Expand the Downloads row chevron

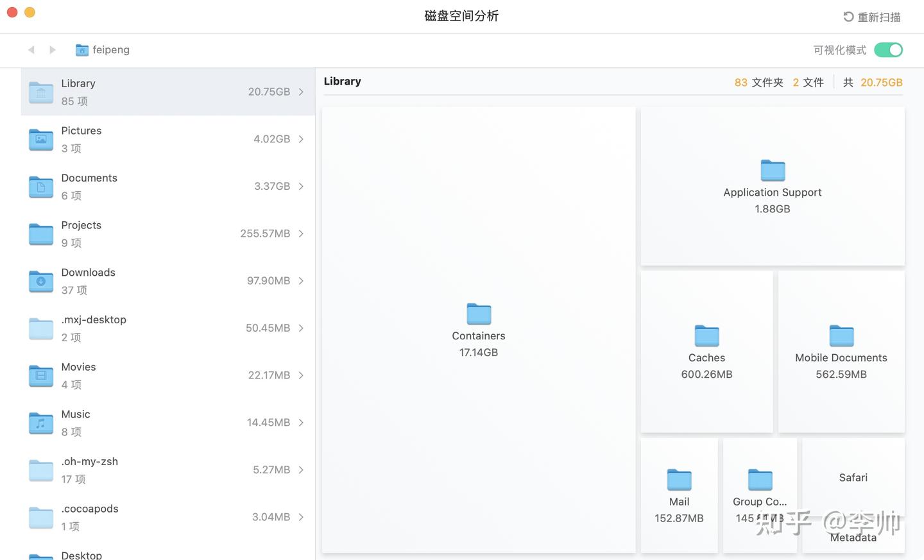(x=301, y=281)
